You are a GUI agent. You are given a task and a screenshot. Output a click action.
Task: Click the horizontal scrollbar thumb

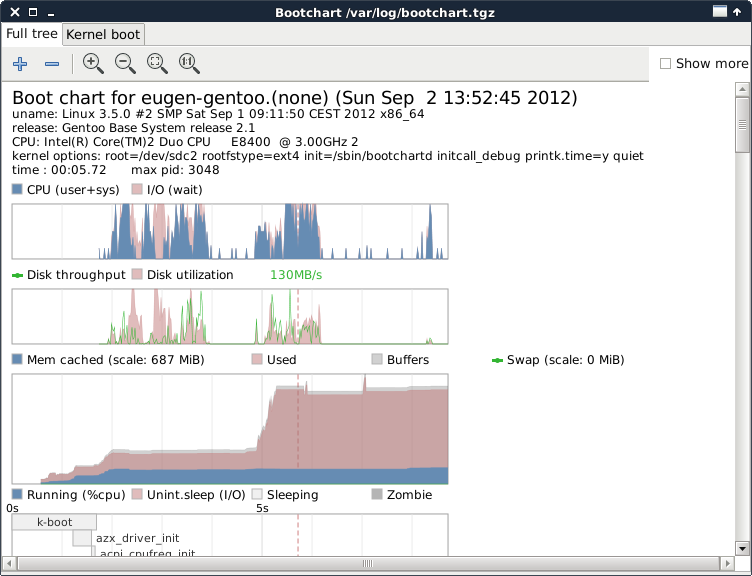tap(368, 563)
